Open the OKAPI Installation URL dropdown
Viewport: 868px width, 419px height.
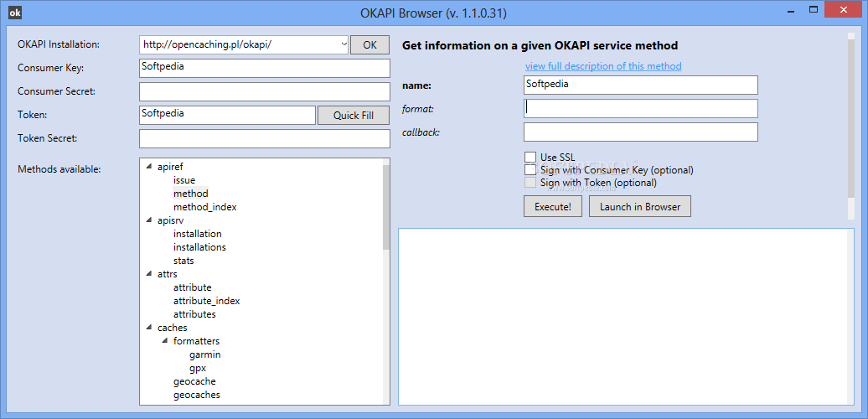[x=343, y=45]
